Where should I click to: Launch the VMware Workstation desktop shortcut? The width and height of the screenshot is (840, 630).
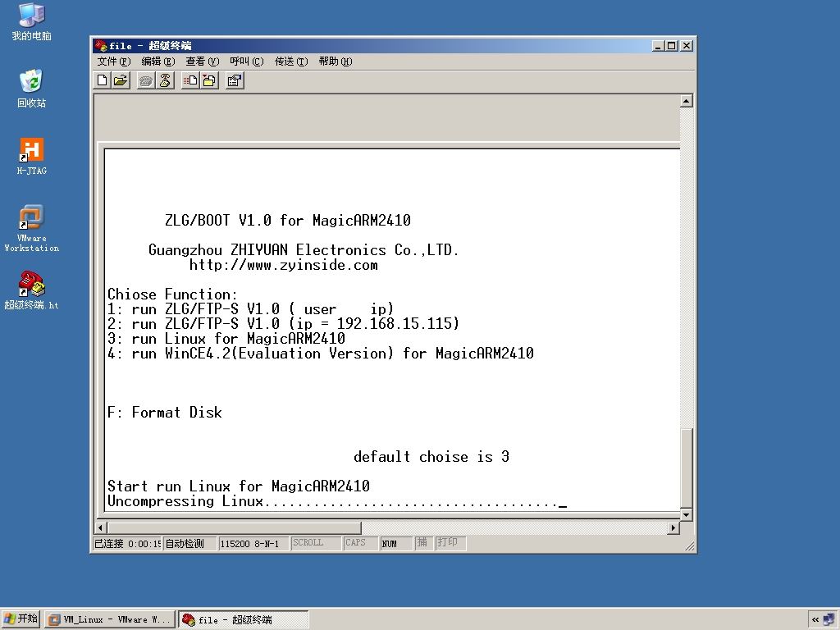click(32, 228)
